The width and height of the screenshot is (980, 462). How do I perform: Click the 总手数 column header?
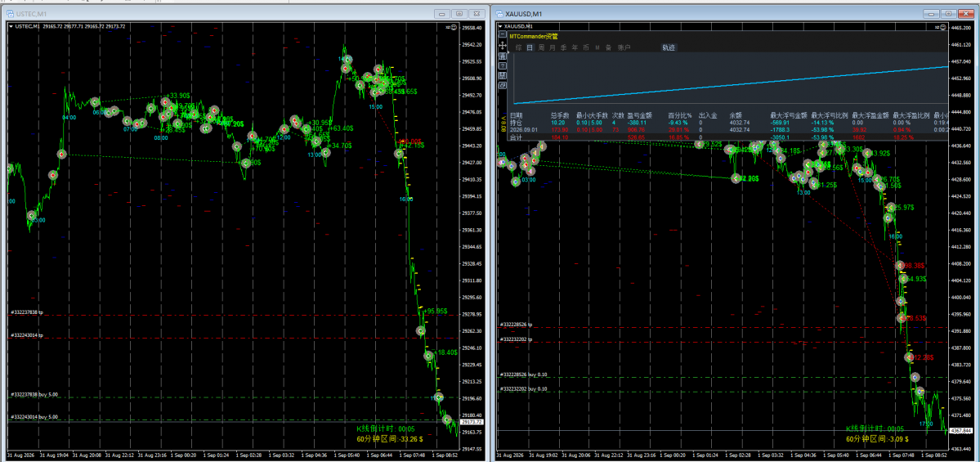560,115
